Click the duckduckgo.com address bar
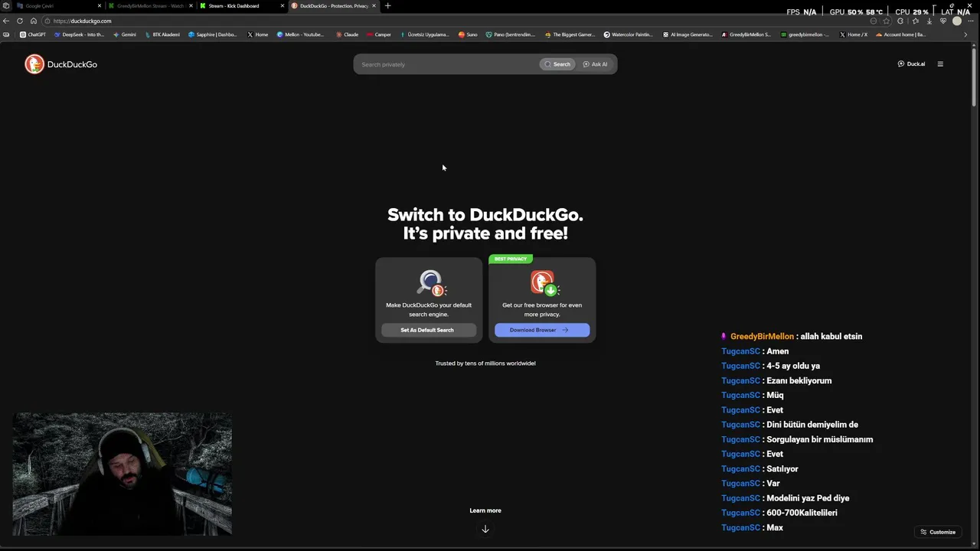Image resolution: width=980 pixels, height=551 pixels. pos(456,21)
